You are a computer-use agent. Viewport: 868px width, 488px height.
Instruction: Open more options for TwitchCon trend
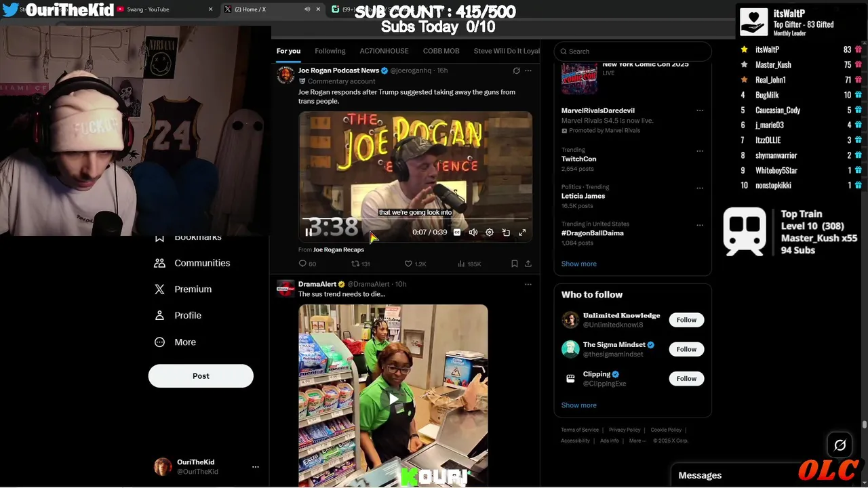(x=700, y=151)
